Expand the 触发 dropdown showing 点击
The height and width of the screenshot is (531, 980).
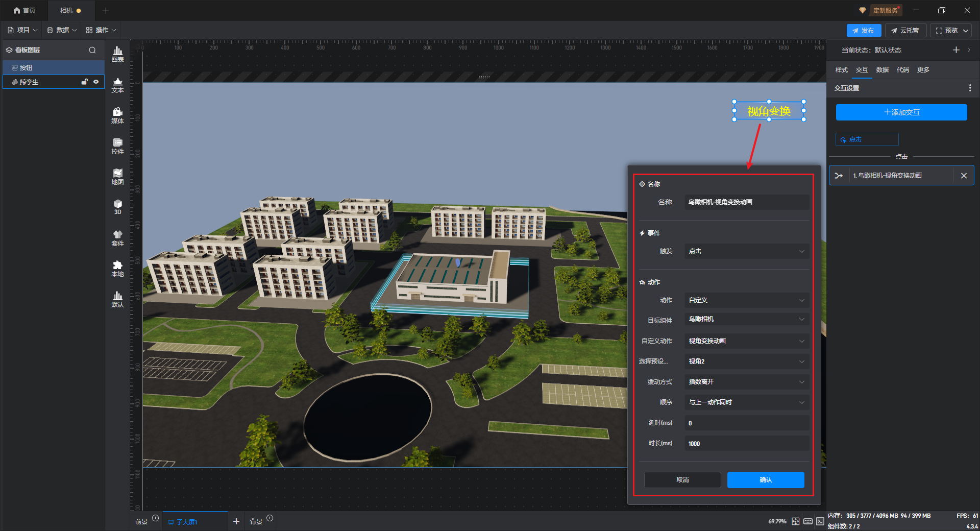pyautogui.click(x=746, y=251)
